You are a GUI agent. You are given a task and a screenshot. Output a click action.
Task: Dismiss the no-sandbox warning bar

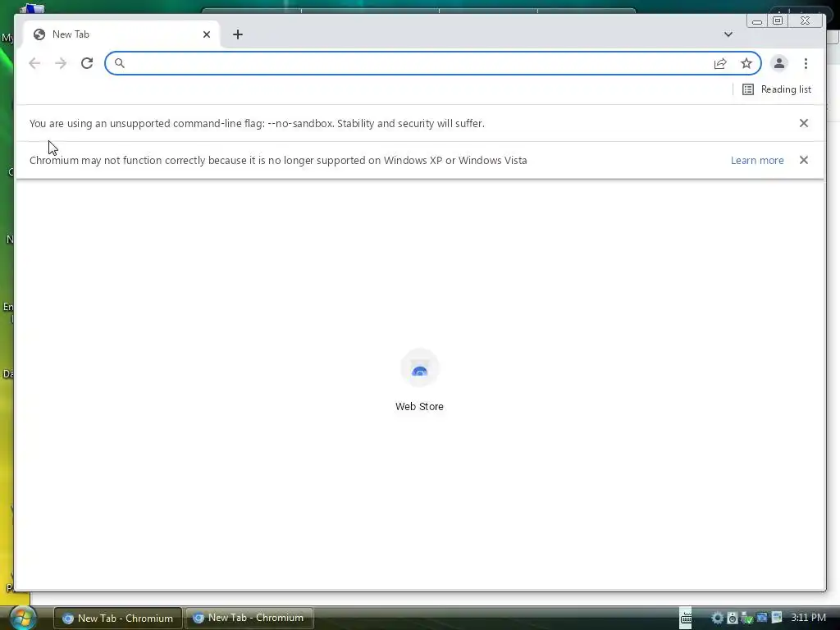[804, 123]
